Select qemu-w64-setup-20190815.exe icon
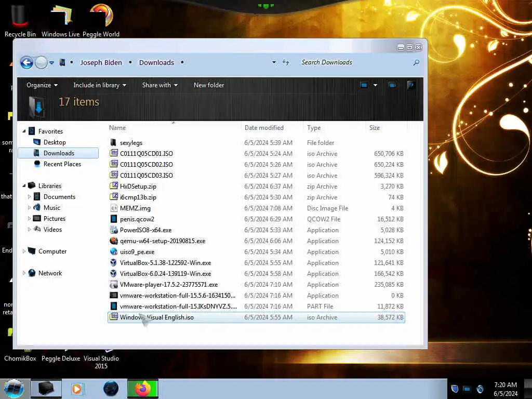The height and width of the screenshot is (399, 532). (x=114, y=241)
